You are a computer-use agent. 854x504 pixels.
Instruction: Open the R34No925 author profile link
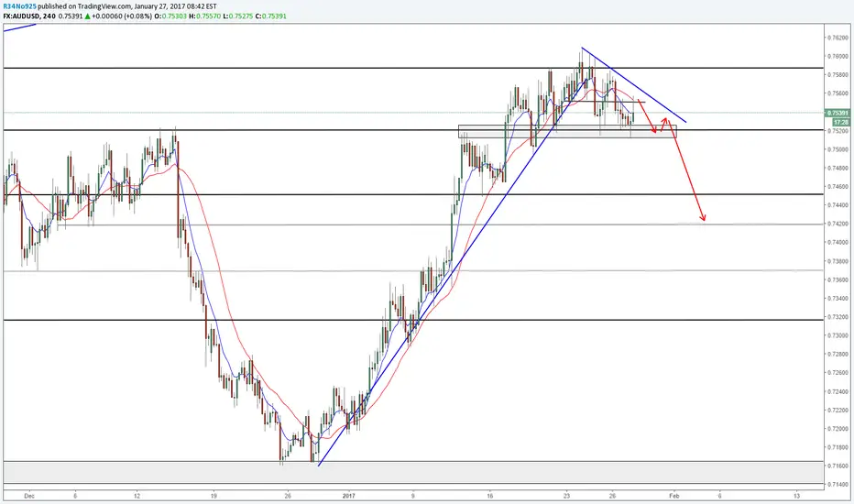pyautogui.click(x=19, y=6)
